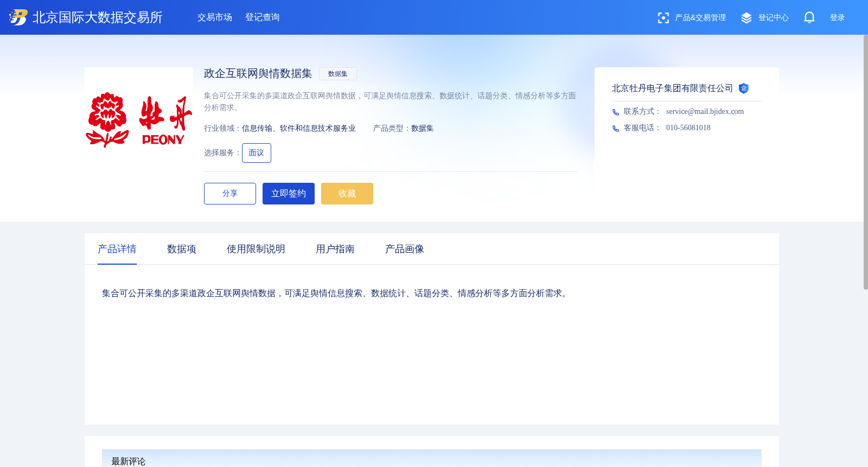This screenshot has width=868, height=467.
Task: Click the 登录 login link
Action: click(837, 18)
